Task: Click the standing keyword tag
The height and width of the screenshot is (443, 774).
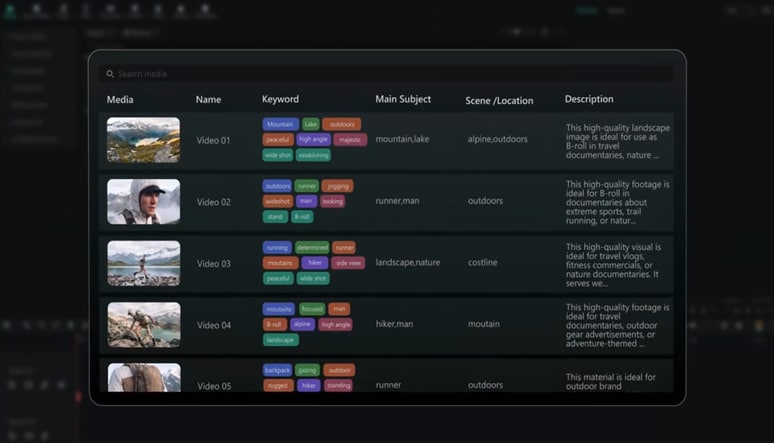Action: tap(338, 385)
